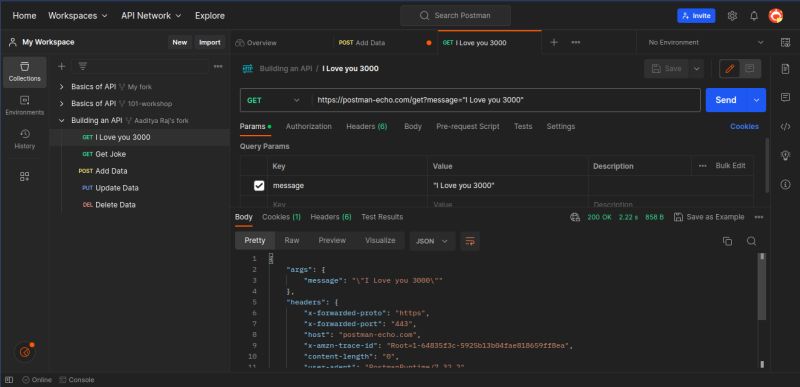
Task: Open the comments icon in right sidebar
Action: pyautogui.click(x=785, y=97)
